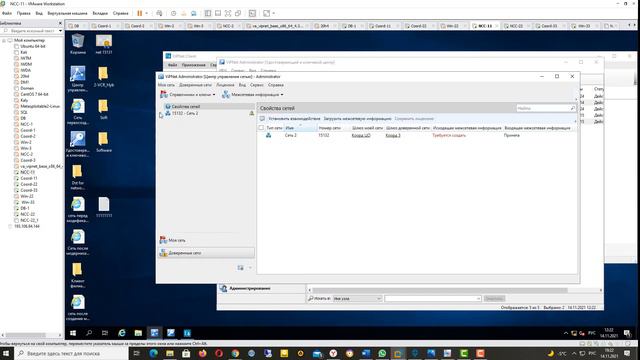
Task: Select the Soft folder on the guest desktop
Action: tap(104, 109)
